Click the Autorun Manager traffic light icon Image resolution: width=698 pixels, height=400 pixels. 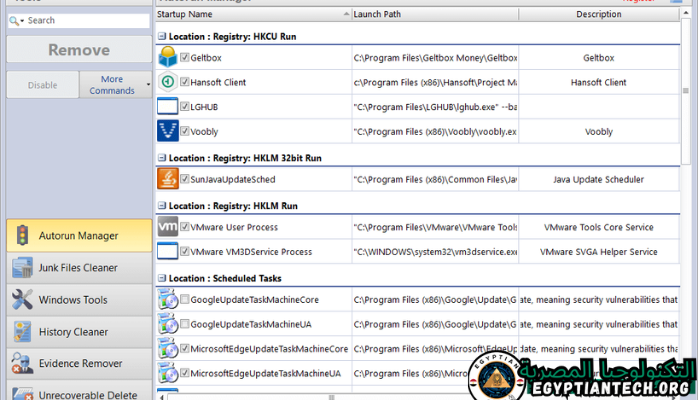22,235
